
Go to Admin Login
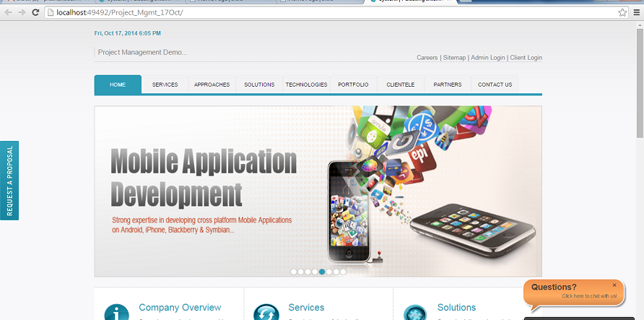click(x=487, y=58)
